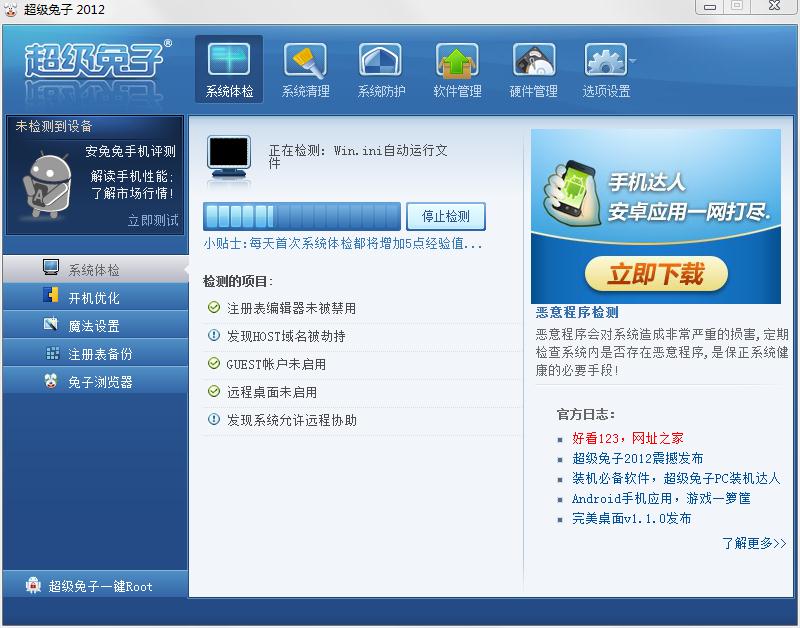The width and height of the screenshot is (800, 628).
Task: Click the 手机达人 ad banner text
Action: coord(689,197)
